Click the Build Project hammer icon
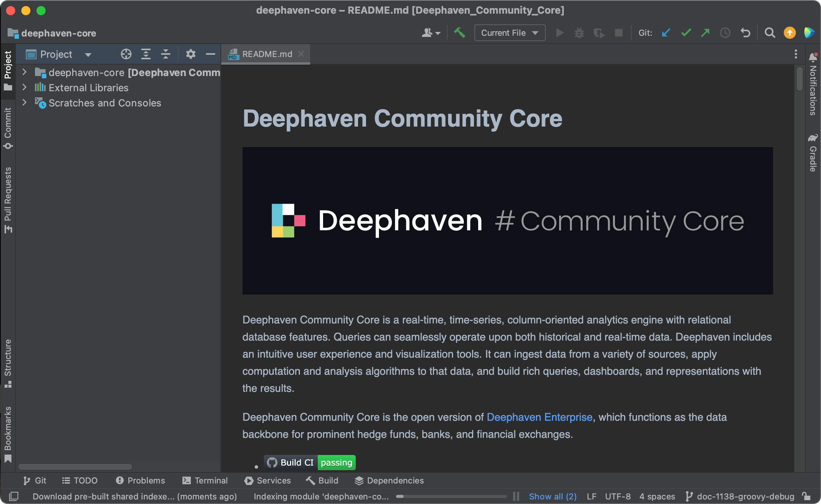821x504 pixels. [460, 33]
